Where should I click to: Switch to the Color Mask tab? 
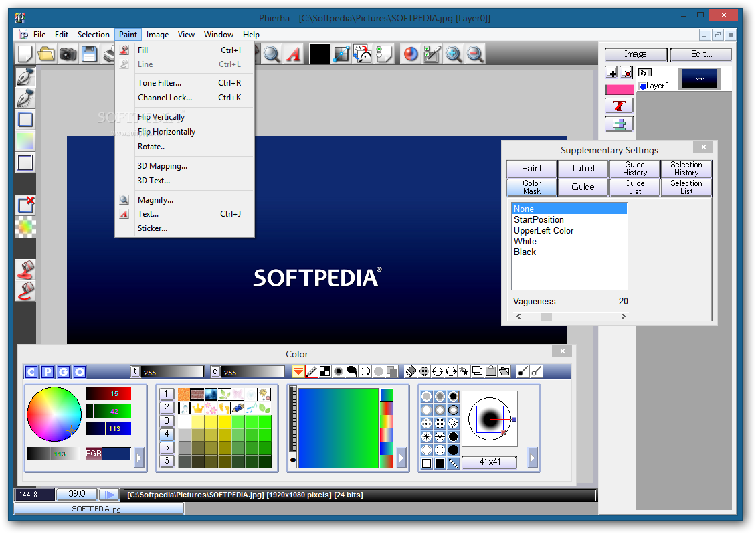coord(532,187)
